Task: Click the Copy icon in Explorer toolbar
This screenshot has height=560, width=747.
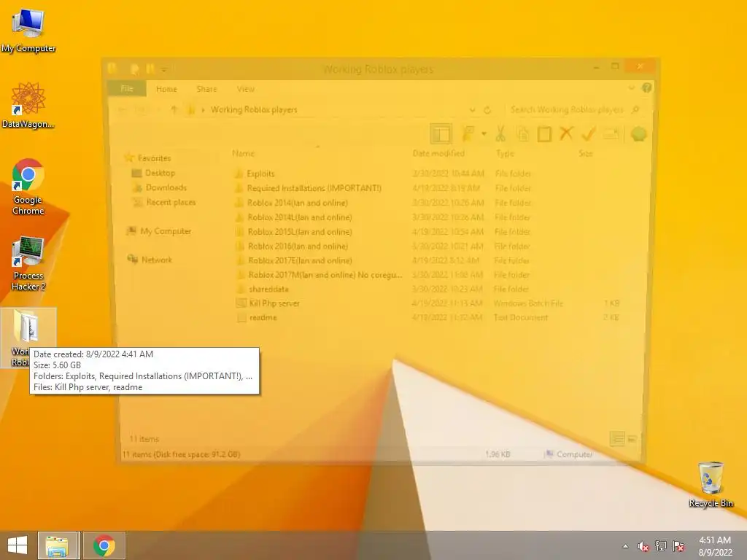Action: tap(522, 134)
